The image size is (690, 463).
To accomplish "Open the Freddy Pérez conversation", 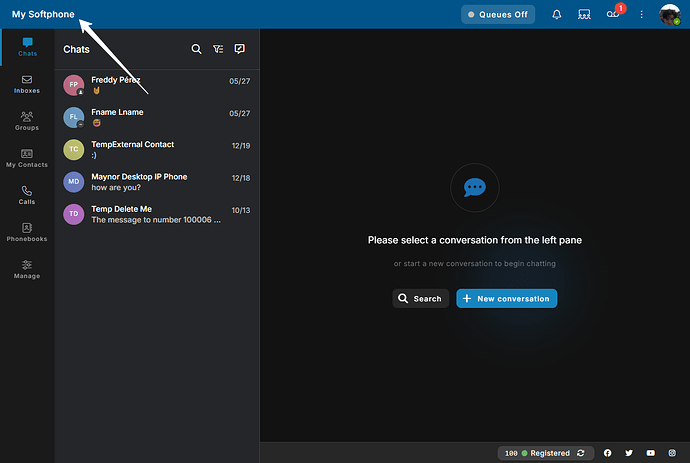I will tap(157, 85).
